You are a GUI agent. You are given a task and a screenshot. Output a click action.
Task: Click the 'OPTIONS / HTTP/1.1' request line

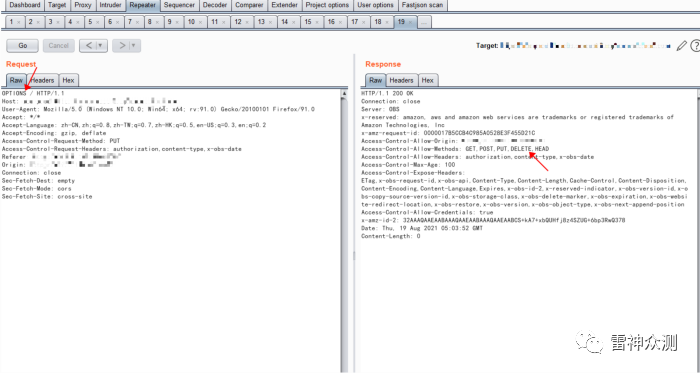[x=33, y=94]
